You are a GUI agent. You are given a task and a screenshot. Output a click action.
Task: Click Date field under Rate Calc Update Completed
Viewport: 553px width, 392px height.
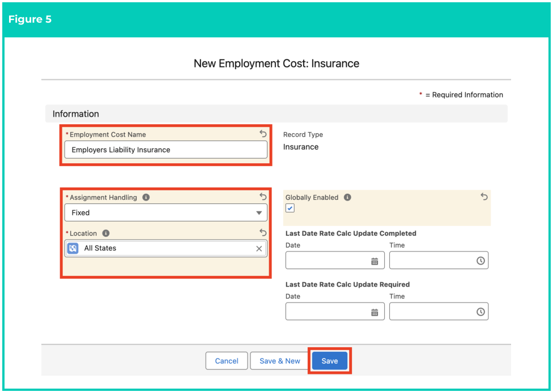point(335,260)
